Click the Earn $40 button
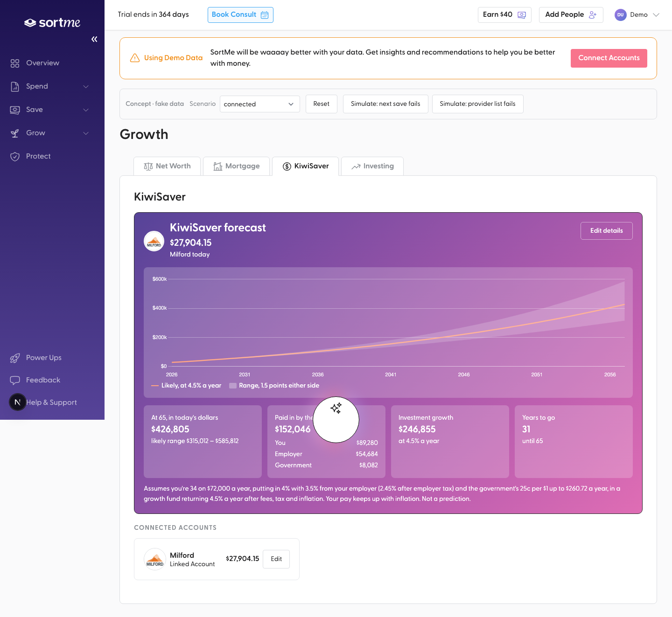This screenshot has height=617, width=672. (504, 15)
